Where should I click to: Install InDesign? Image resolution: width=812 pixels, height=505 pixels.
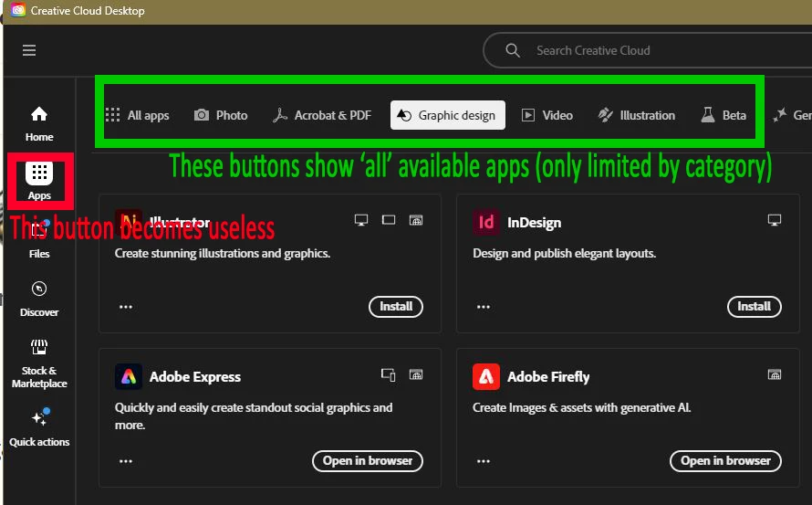point(754,307)
